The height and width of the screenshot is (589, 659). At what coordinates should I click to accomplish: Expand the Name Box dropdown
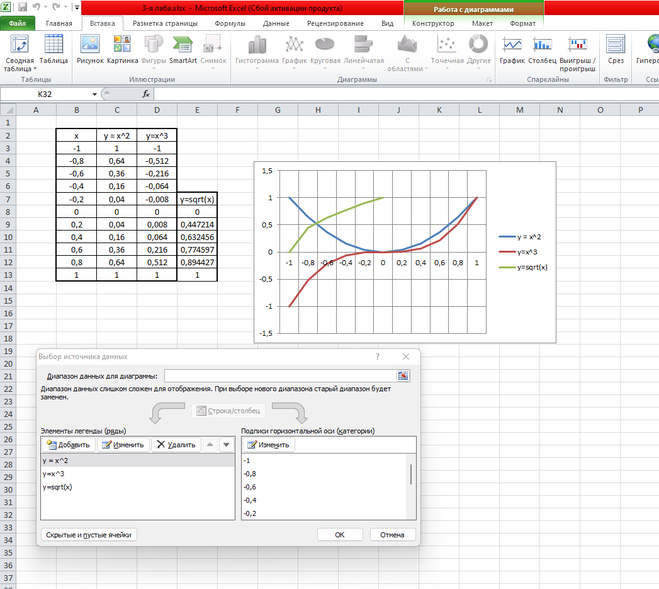click(95, 94)
